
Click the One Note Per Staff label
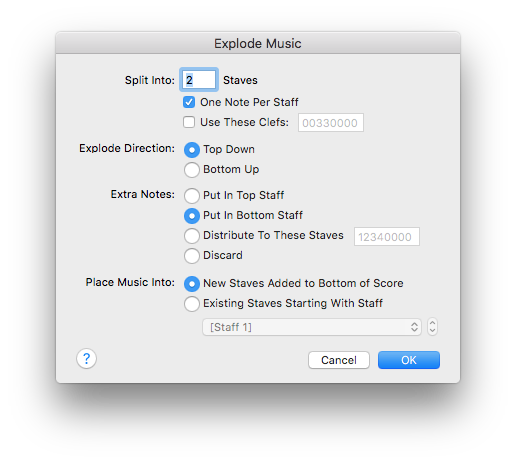tap(249, 102)
